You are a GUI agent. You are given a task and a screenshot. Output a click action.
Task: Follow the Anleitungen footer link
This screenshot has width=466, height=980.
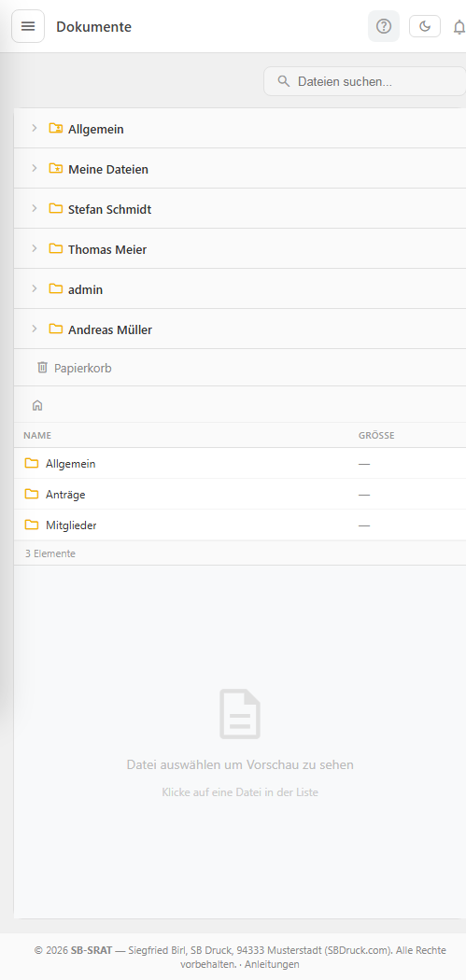click(x=272, y=964)
